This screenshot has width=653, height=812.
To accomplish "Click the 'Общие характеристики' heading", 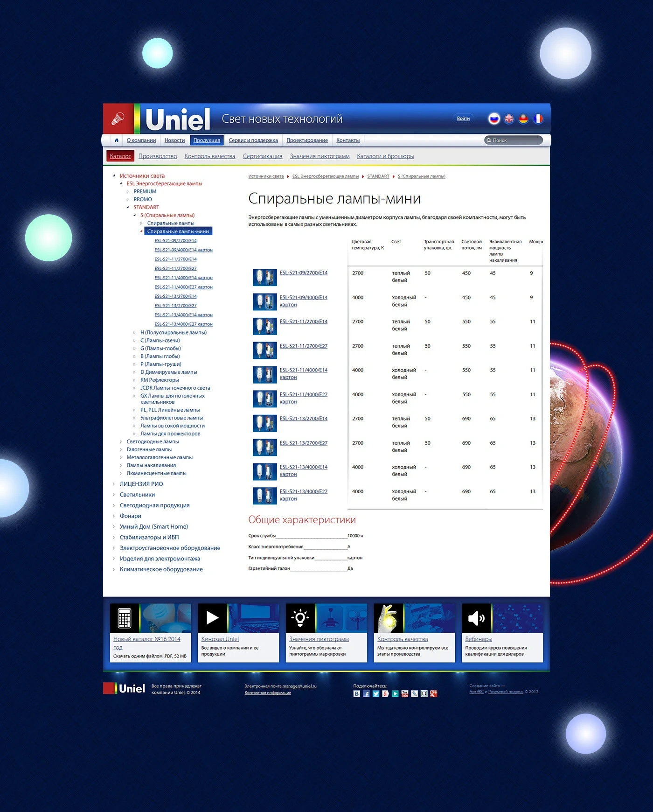I will coord(302,520).
